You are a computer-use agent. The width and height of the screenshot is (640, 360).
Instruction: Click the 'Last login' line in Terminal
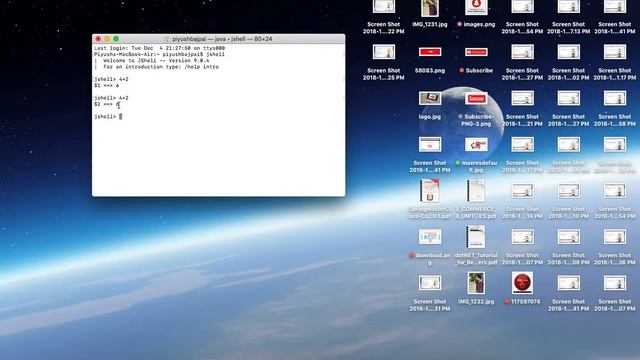click(159, 48)
